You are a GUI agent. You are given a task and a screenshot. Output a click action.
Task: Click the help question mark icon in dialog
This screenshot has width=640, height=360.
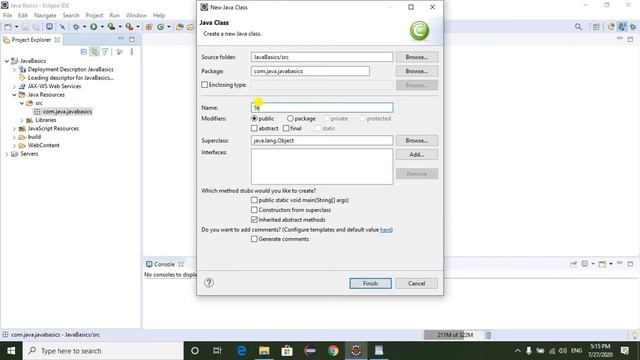pyautogui.click(x=209, y=283)
